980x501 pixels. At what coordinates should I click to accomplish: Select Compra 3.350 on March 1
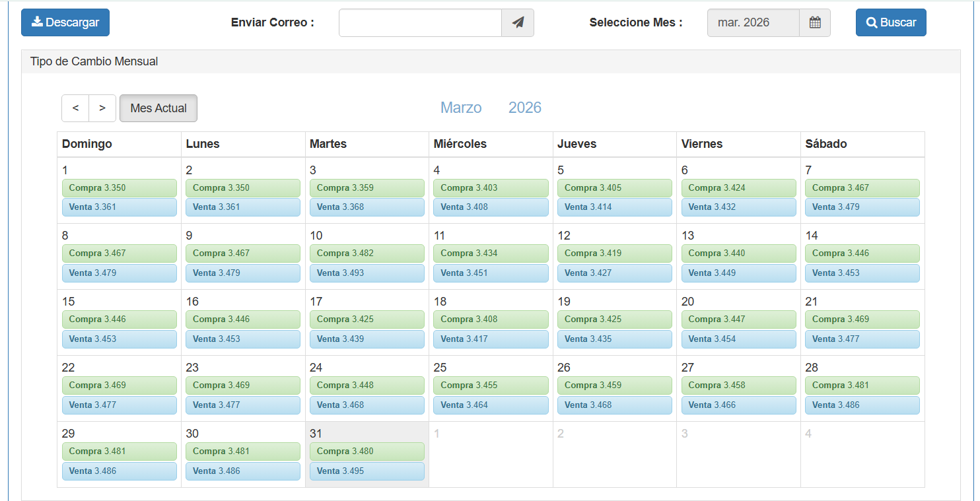tap(120, 188)
